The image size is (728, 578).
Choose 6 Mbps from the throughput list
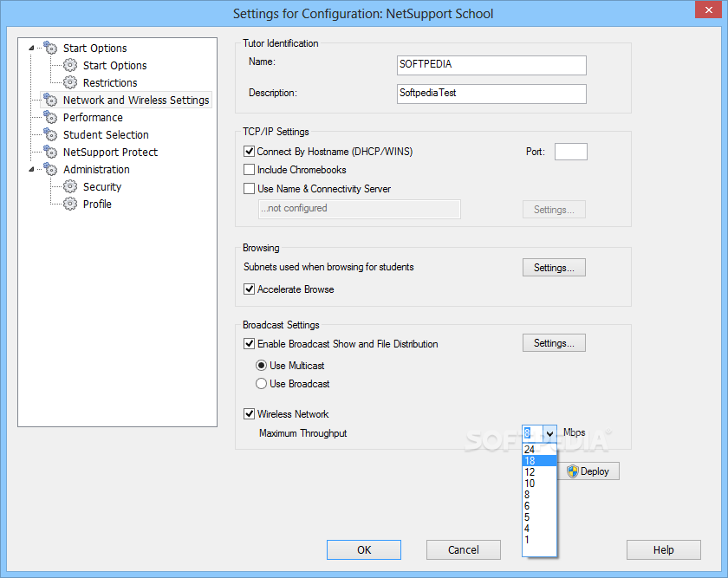[x=539, y=505]
